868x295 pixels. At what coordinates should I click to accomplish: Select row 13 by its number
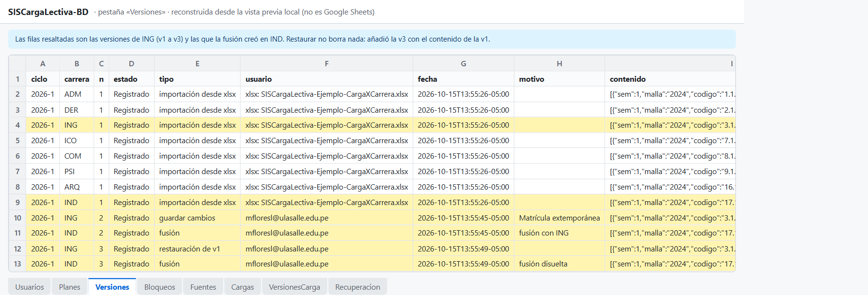pos(17,264)
